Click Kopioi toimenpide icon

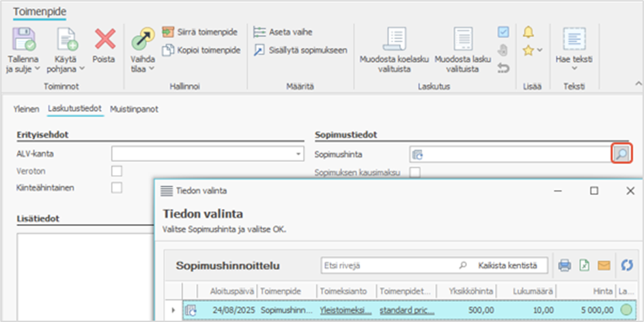(168, 50)
